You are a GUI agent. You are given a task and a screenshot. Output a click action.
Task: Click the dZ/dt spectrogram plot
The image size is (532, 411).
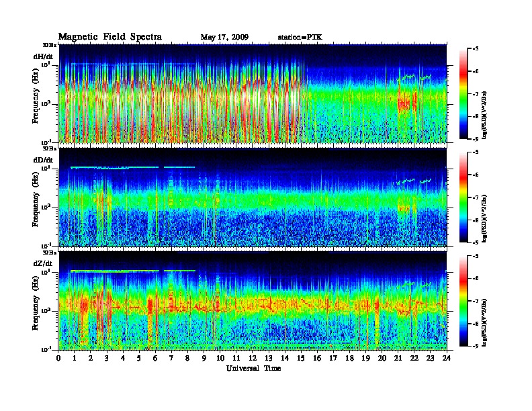253,301
